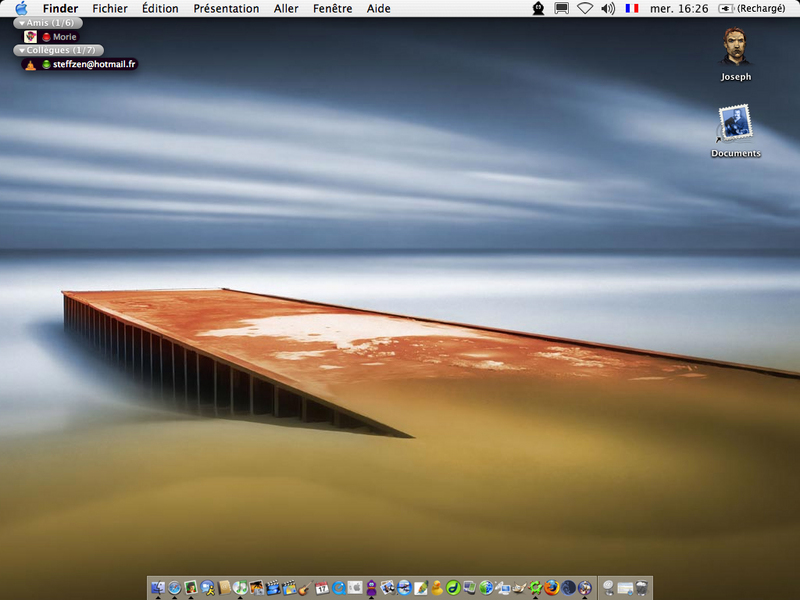This screenshot has height=600, width=800.
Task: Open the Aide menu
Action: [x=379, y=9]
